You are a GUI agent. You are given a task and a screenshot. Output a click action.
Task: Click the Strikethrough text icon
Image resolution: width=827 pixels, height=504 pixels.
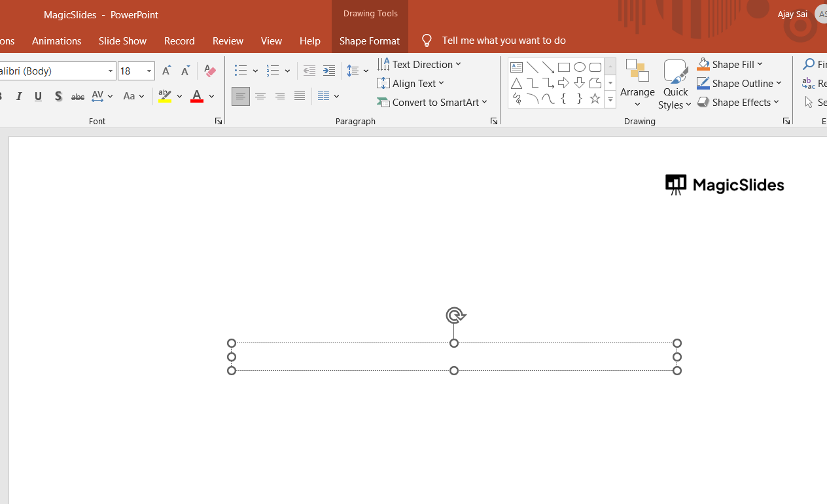click(x=78, y=97)
